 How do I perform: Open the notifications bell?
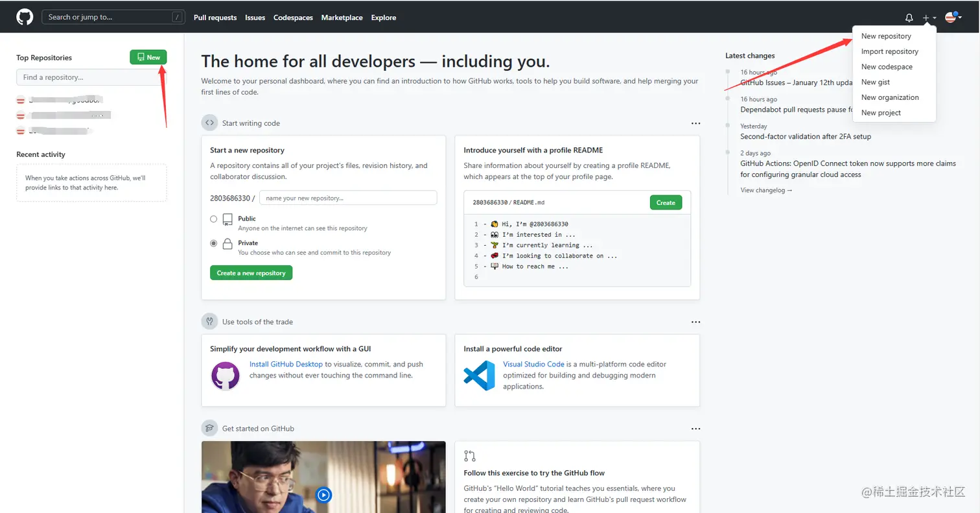pos(909,18)
